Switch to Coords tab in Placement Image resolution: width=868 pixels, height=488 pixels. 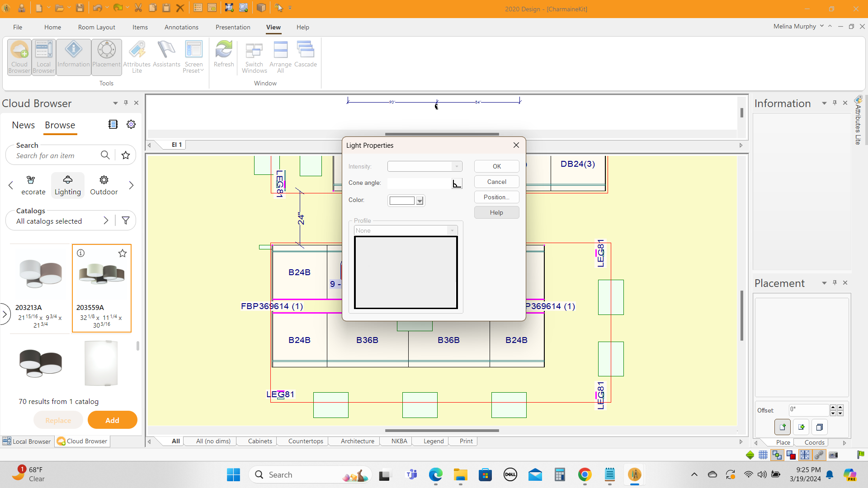point(815,442)
